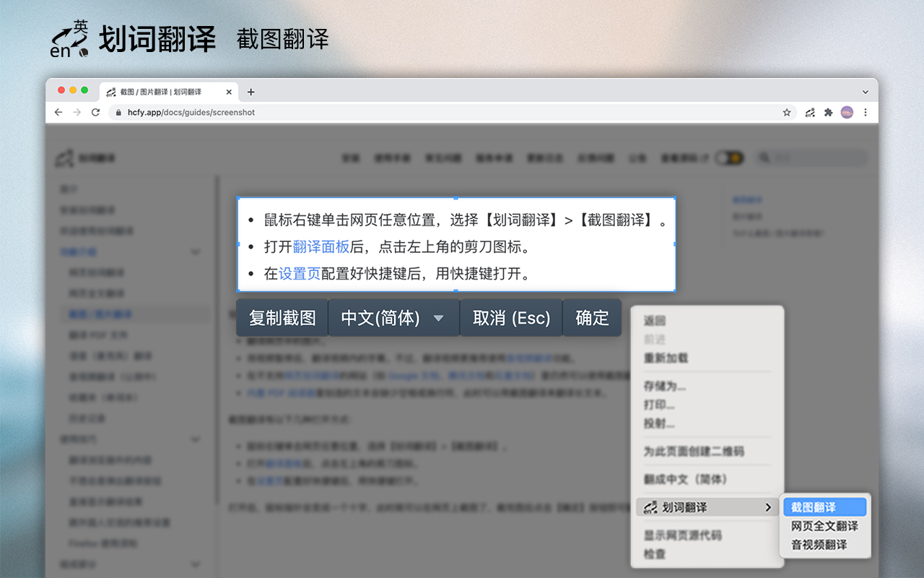The width and height of the screenshot is (924, 578).
Task: Click the page reload icon
Action: coord(95,112)
